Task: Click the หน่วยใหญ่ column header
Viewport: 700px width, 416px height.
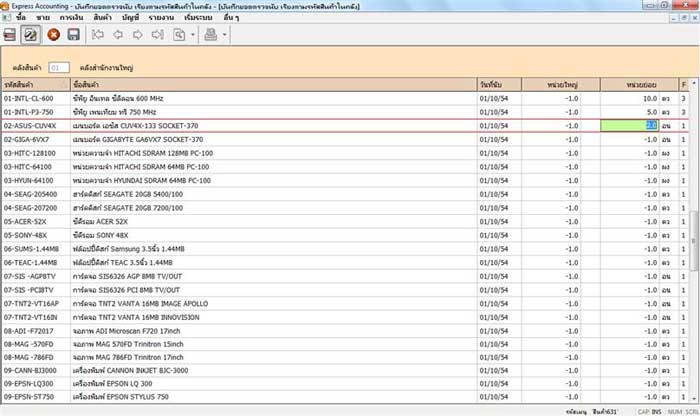Action: [x=561, y=84]
